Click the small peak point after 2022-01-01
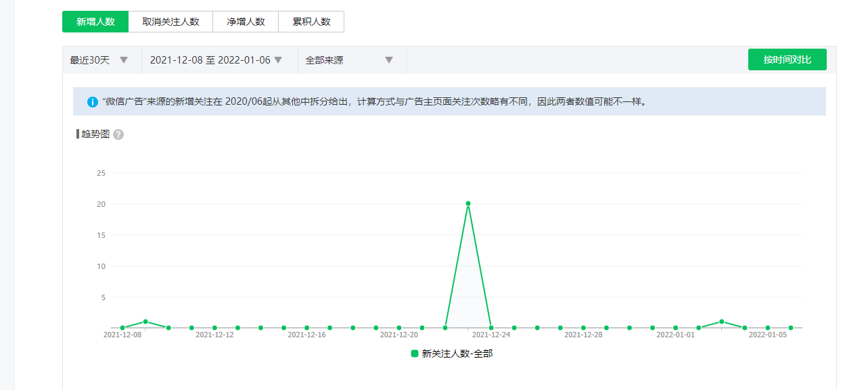Screen dimensions: 868x390 pyautogui.click(x=722, y=322)
